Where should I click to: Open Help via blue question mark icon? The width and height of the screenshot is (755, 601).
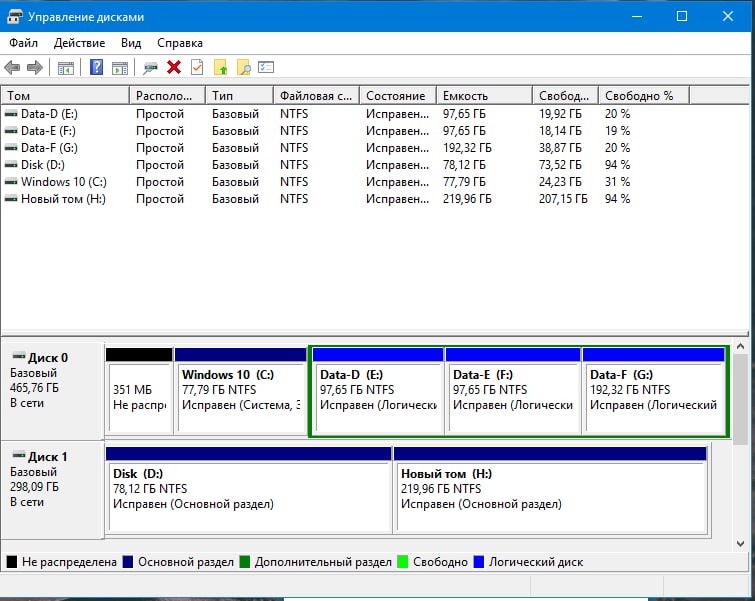coord(96,67)
